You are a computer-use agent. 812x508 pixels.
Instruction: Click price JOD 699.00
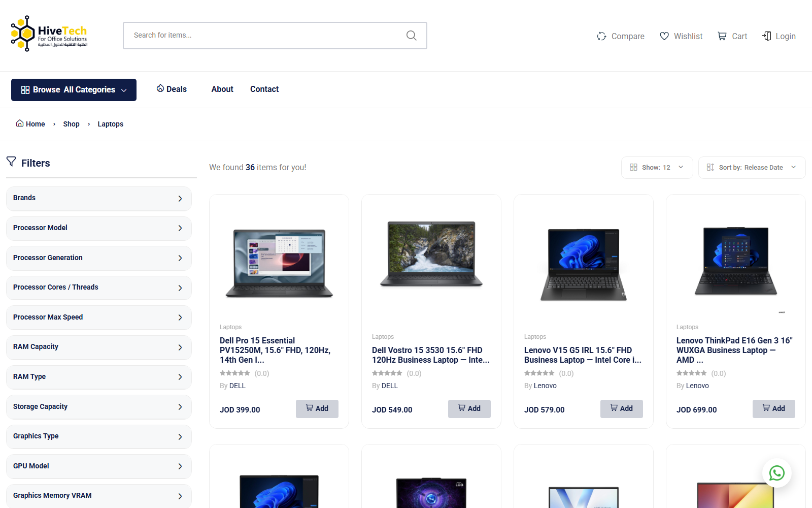[x=697, y=410]
